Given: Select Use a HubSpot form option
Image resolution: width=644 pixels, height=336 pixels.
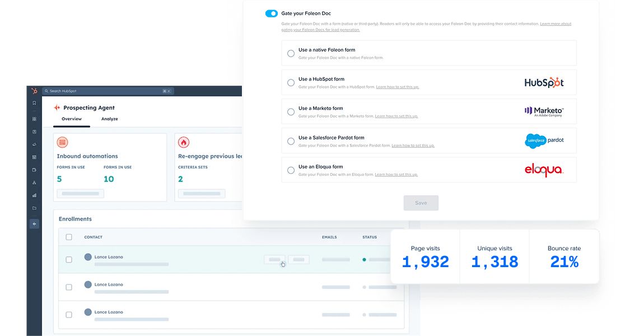Looking at the screenshot, I should pyautogui.click(x=291, y=82).
